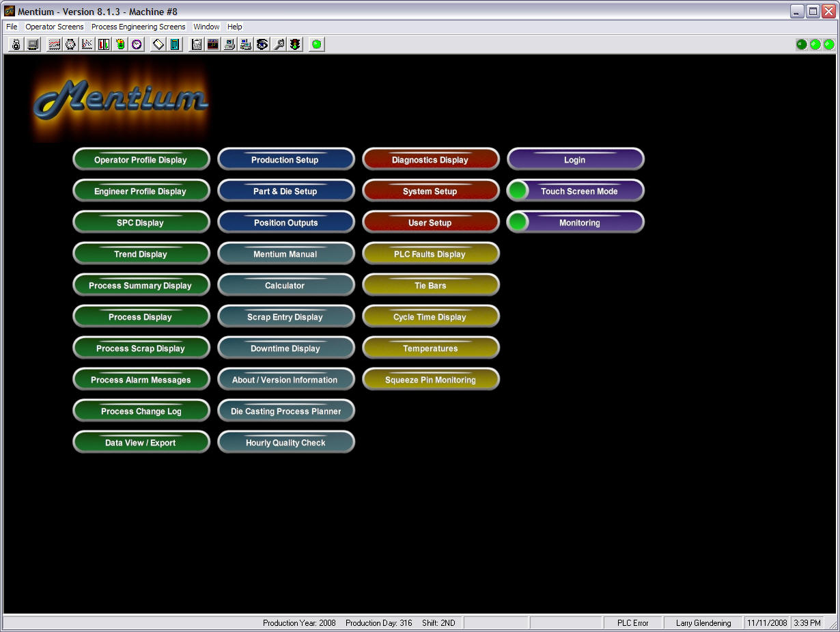Open the Hourly Quality Check
The height and width of the screenshot is (632, 840).
pos(286,442)
